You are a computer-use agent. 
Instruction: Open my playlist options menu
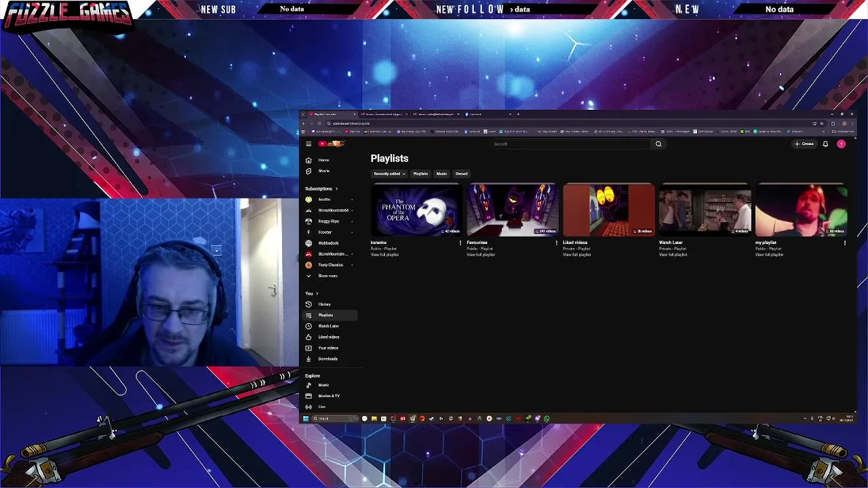pos(845,243)
